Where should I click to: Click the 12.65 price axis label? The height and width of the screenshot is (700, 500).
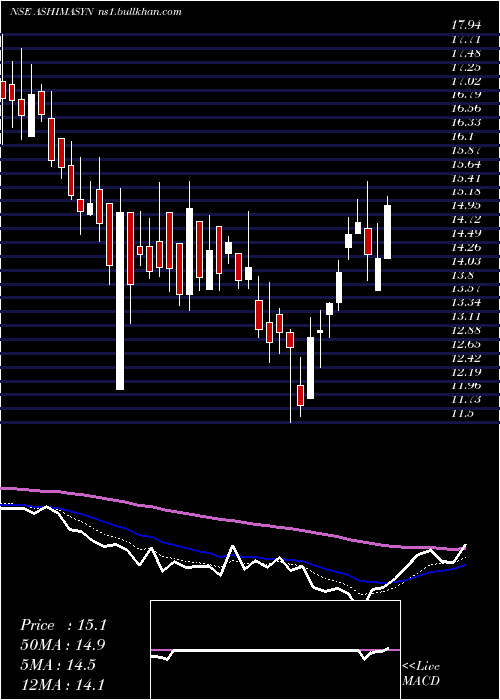pos(466,343)
